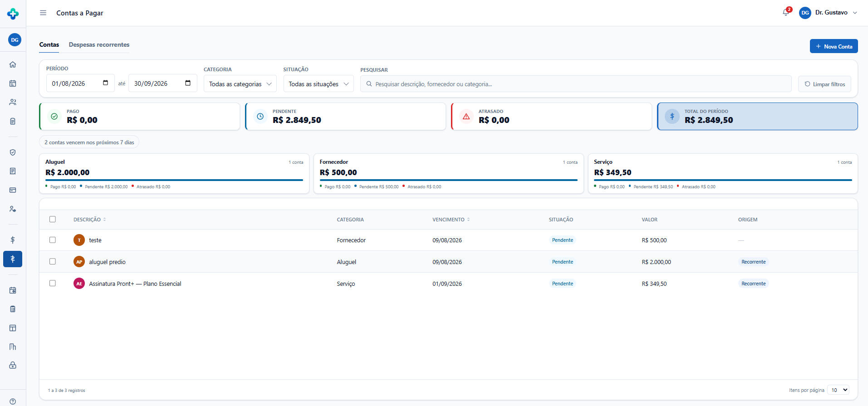
Task: Open the calendar picker on the 30/09/2026 date field
Action: point(188,83)
